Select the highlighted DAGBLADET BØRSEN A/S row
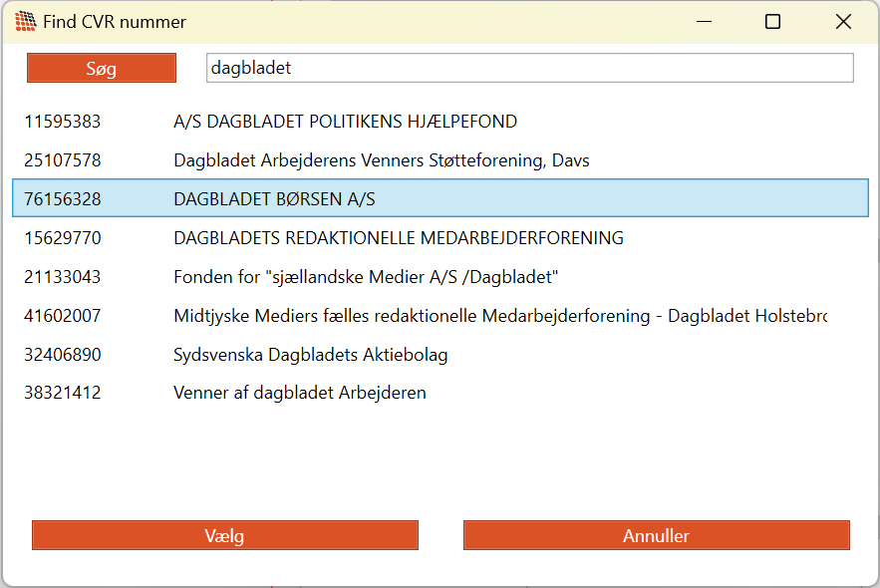This screenshot has width=880, height=588. [x=274, y=199]
